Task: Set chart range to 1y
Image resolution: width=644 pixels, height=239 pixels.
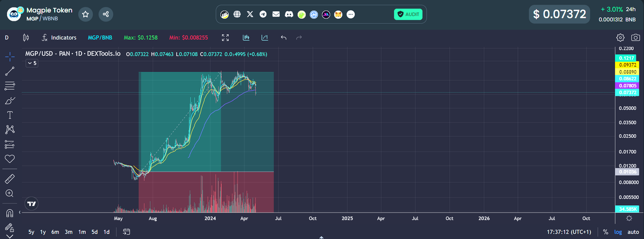Action: point(43,232)
